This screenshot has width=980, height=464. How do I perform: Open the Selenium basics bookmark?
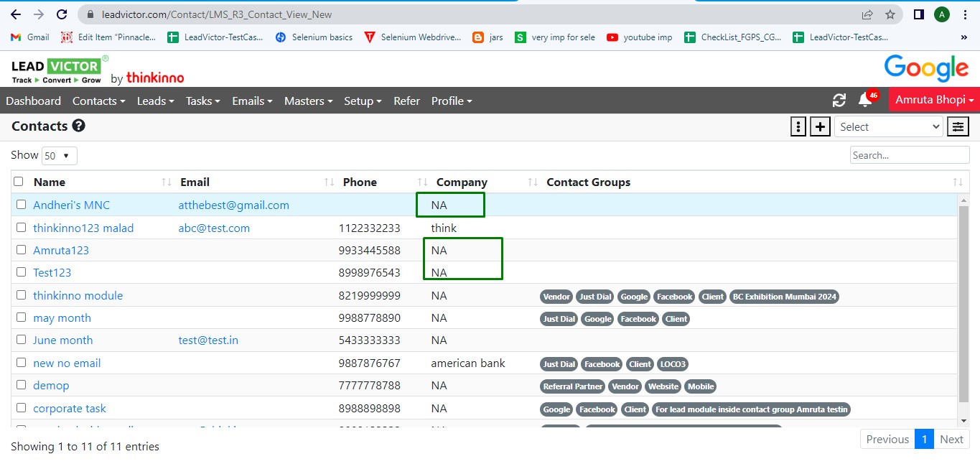314,37
